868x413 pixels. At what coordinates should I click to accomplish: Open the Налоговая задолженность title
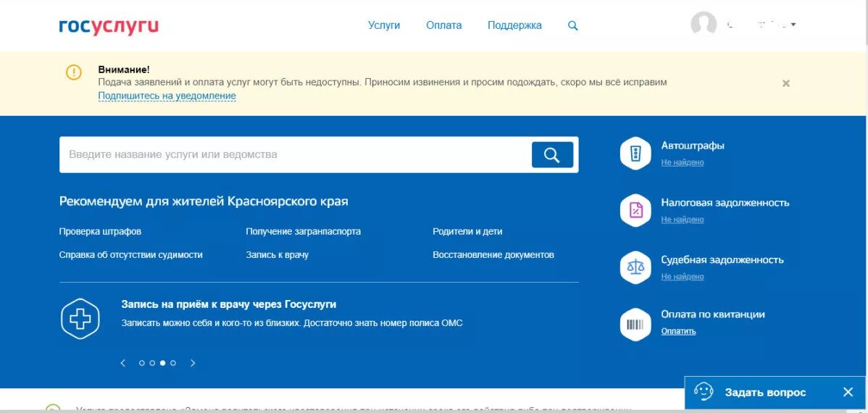point(725,203)
